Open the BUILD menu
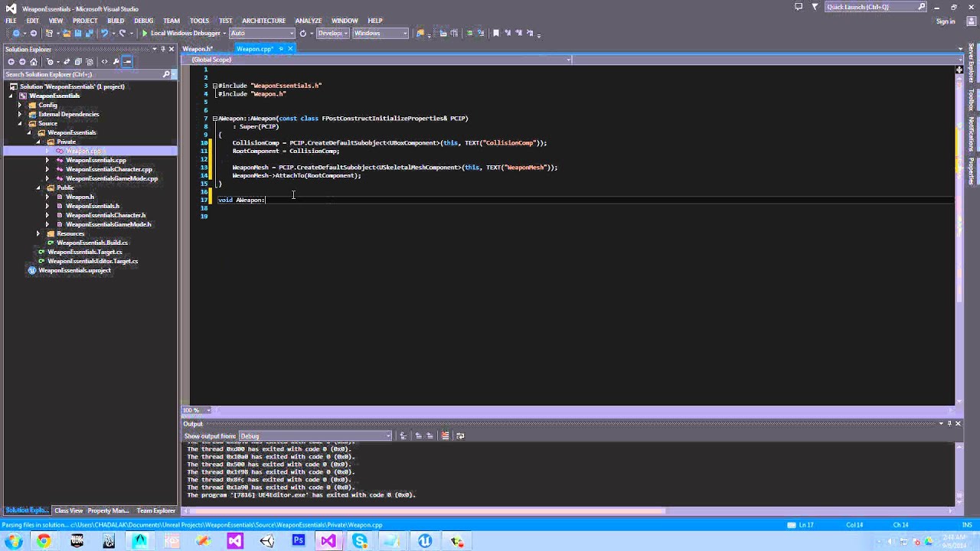This screenshot has width=980, height=551. pos(116,21)
